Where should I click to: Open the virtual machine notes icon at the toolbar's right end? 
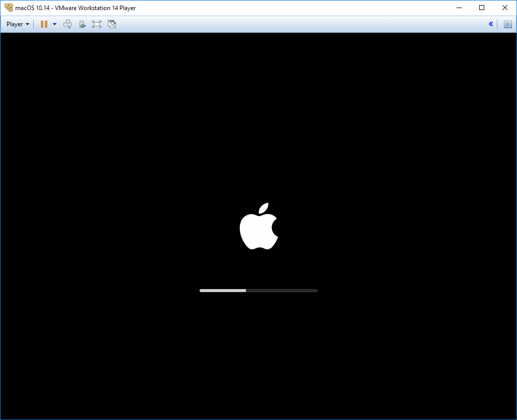click(508, 24)
